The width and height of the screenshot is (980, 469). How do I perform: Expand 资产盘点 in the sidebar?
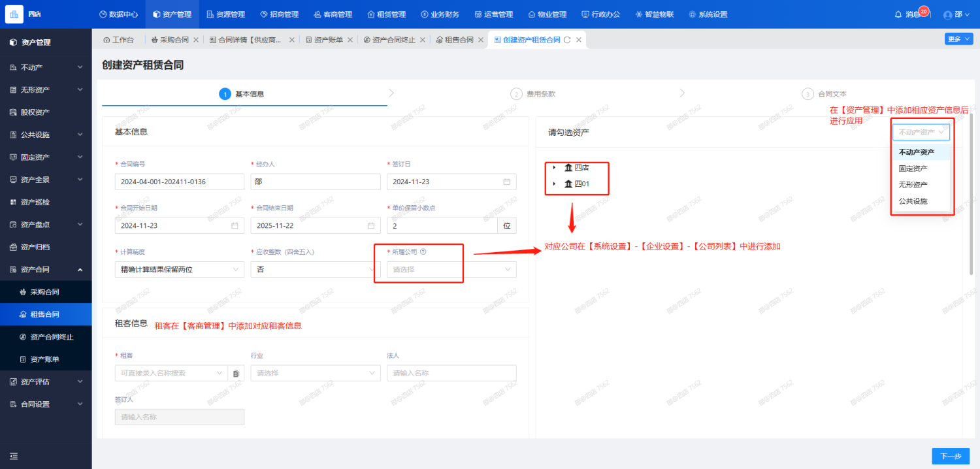pos(46,225)
